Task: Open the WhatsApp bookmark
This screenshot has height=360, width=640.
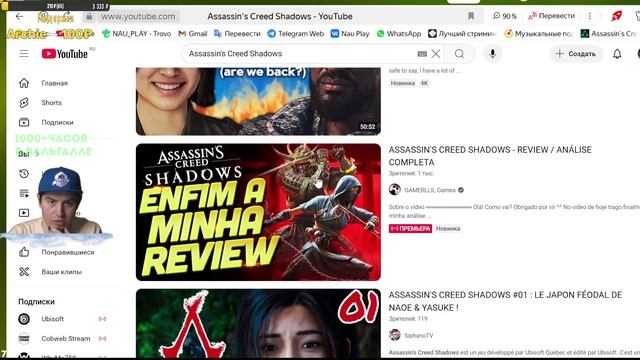Action: 399,33
